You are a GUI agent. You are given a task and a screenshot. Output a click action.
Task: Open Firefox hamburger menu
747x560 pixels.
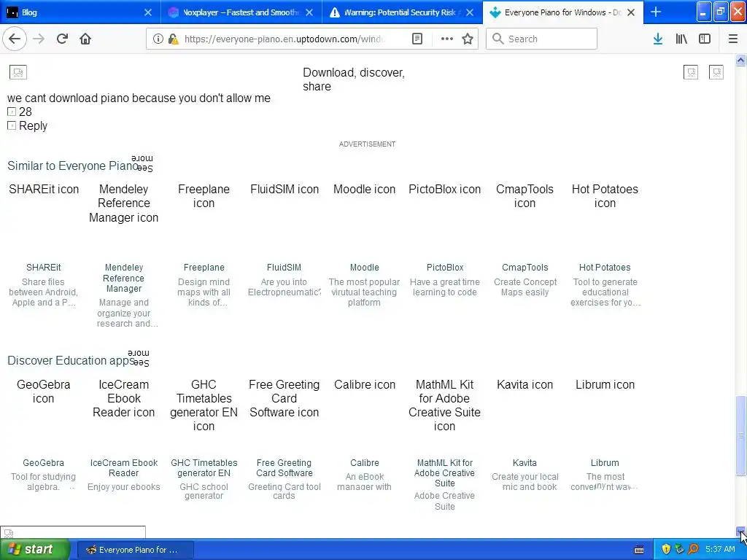(x=732, y=39)
